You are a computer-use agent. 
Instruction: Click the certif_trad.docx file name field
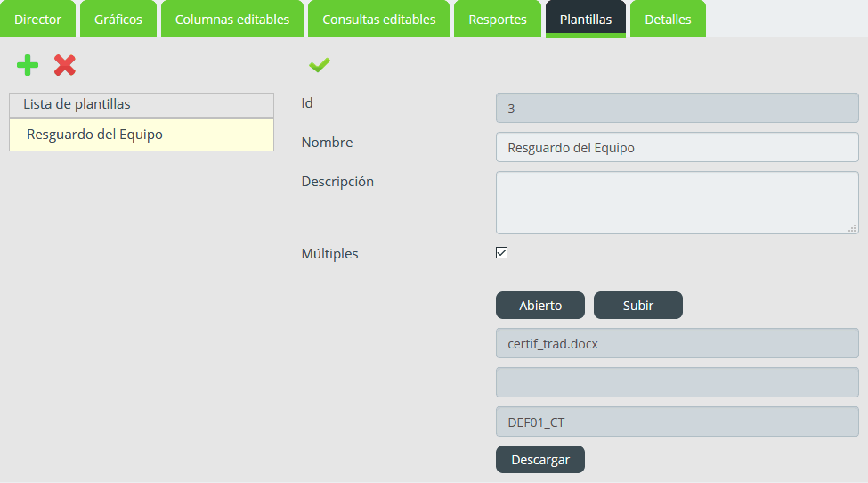[677, 343]
